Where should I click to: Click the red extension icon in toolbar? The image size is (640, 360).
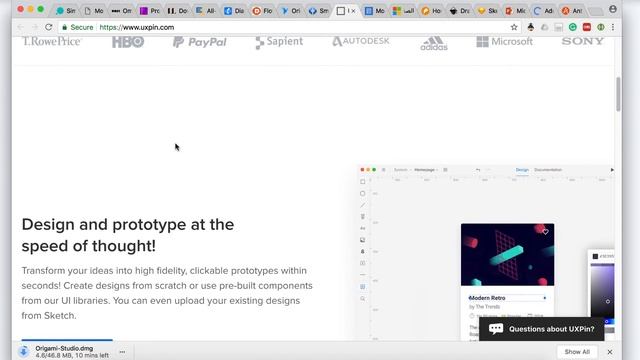pyautogui.click(x=587, y=27)
